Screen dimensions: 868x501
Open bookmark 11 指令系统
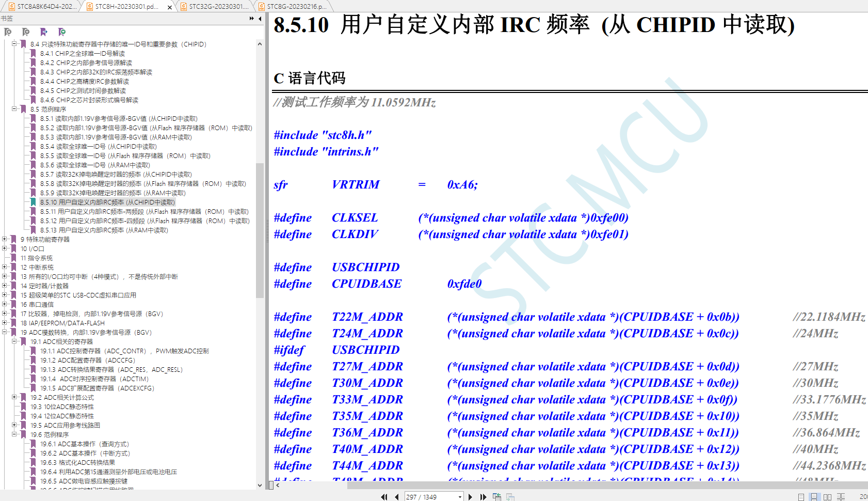pyautogui.click(x=37, y=258)
